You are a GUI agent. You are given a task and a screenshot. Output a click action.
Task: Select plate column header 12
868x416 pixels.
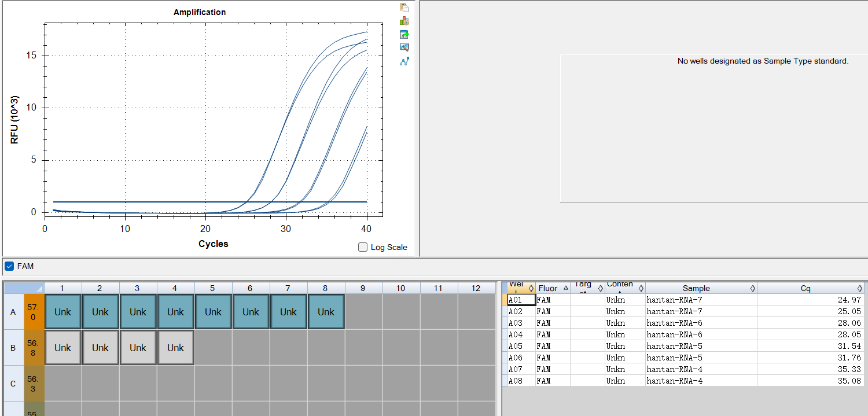pyautogui.click(x=476, y=288)
